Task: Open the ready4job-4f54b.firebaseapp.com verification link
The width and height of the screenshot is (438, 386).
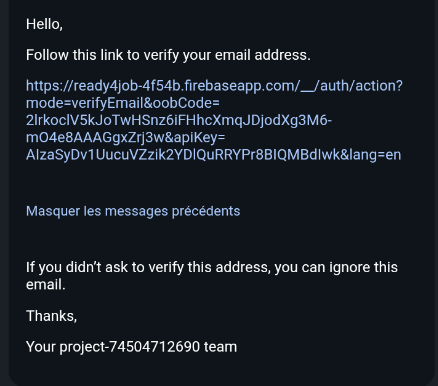Action: 214,120
